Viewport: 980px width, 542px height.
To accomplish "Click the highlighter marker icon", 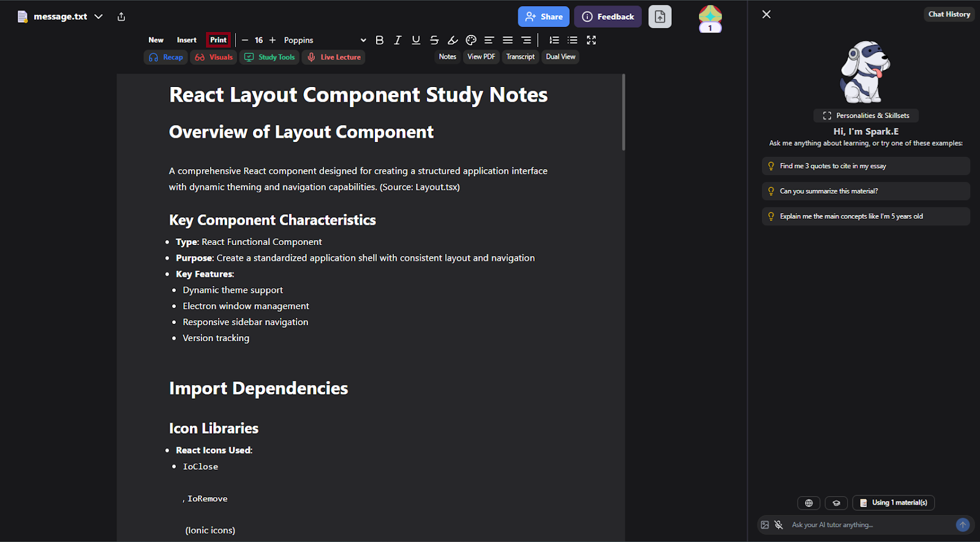I will pyautogui.click(x=453, y=40).
